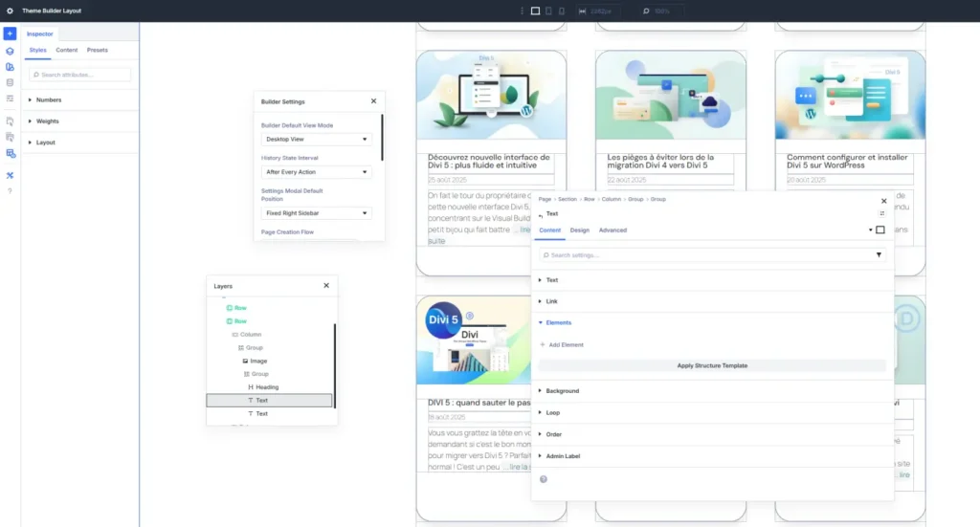Switch to tablet view icon in top bar
Image resolution: width=980 pixels, height=527 pixels.
click(x=548, y=11)
